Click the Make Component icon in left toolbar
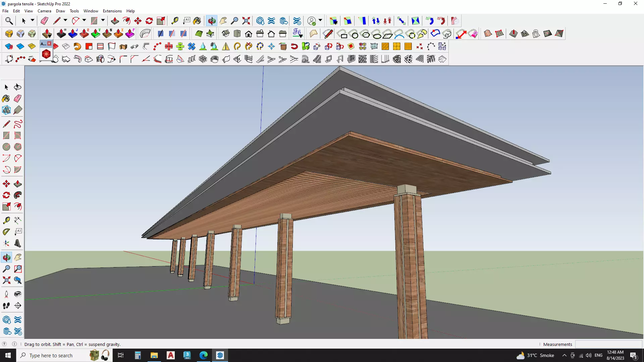The width and height of the screenshot is (644, 362). click(6, 110)
